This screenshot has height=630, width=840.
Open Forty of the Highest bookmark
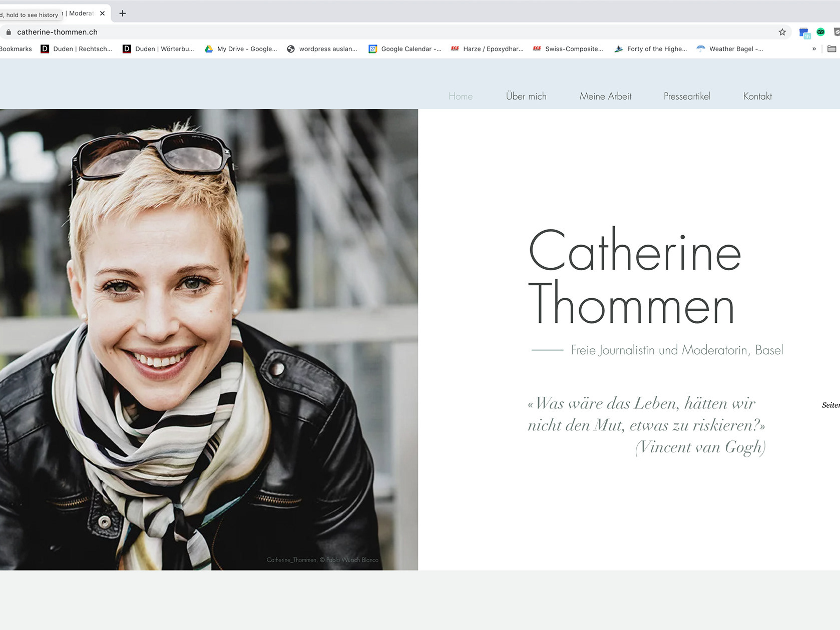click(x=651, y=49)
